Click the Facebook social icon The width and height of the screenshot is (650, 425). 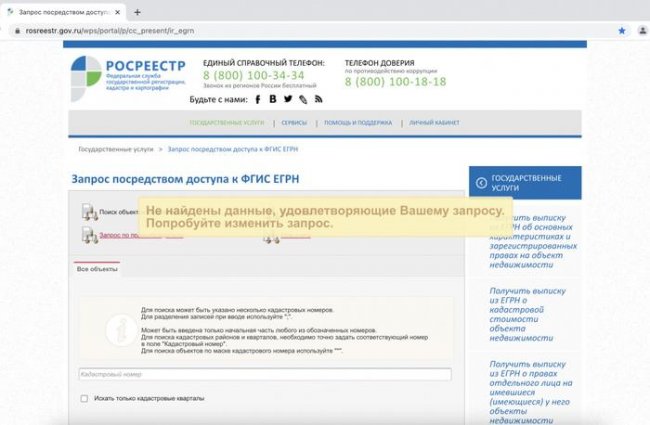point(257,99)
